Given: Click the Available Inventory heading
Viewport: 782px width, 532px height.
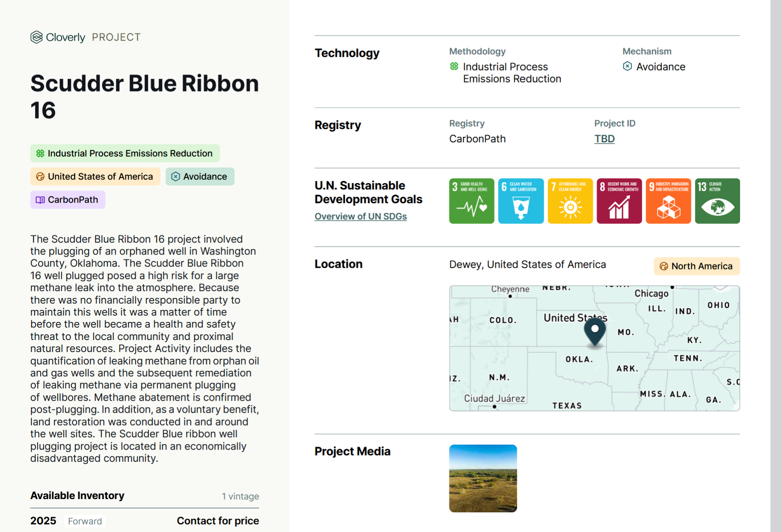Looking at the screenshot, I should pos(77,496).
